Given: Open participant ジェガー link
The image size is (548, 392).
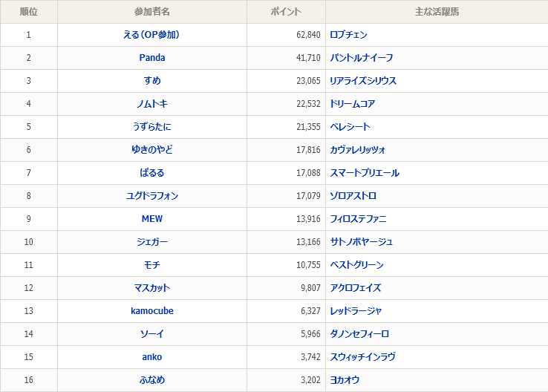Looking at the screenshot, I should [152, 242].
